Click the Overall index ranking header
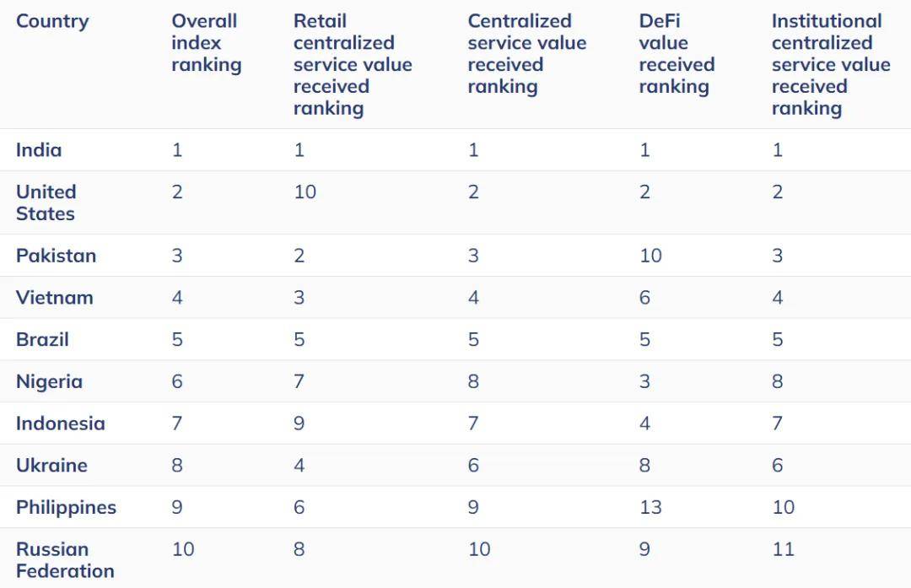The width and height of the screenshot is (911, 588). pos(206,43)
